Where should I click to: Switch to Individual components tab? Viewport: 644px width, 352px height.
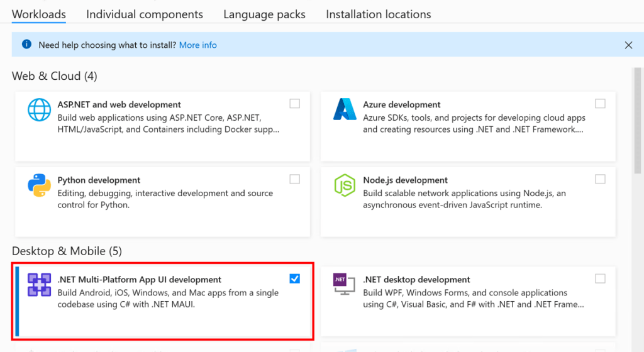[145, 14]
